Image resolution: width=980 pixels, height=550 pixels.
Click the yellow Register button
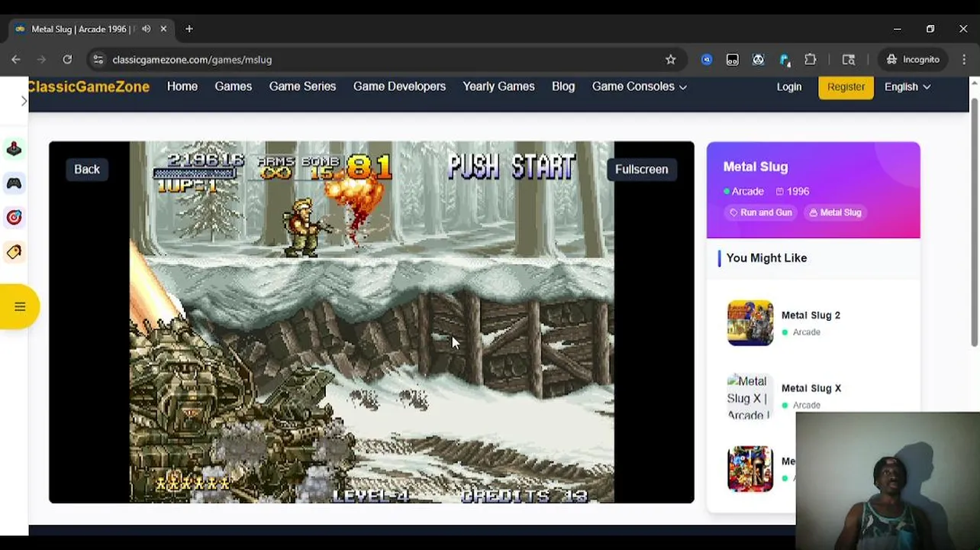(846, 86)
